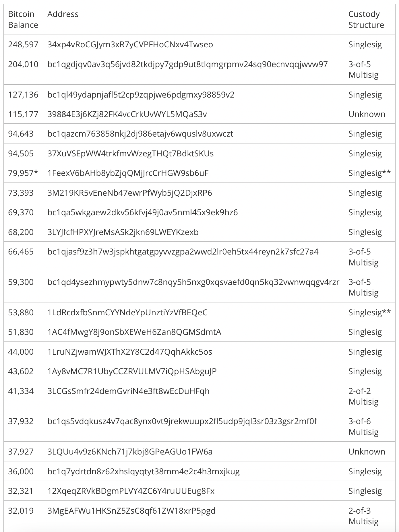Select the address beginning with 3M219KR5vEneNb
399x532 pixels.
click(x=129, y=193)
